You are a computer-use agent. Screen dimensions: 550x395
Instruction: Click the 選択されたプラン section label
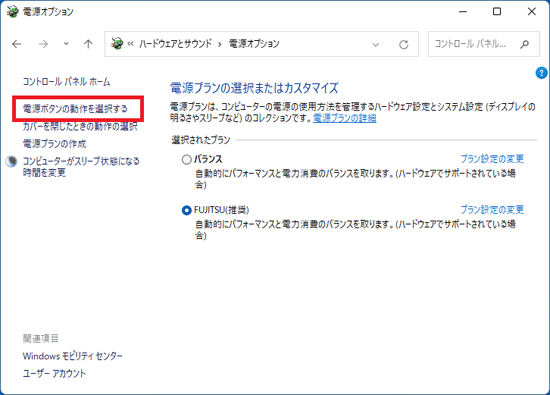click(201, 140)
